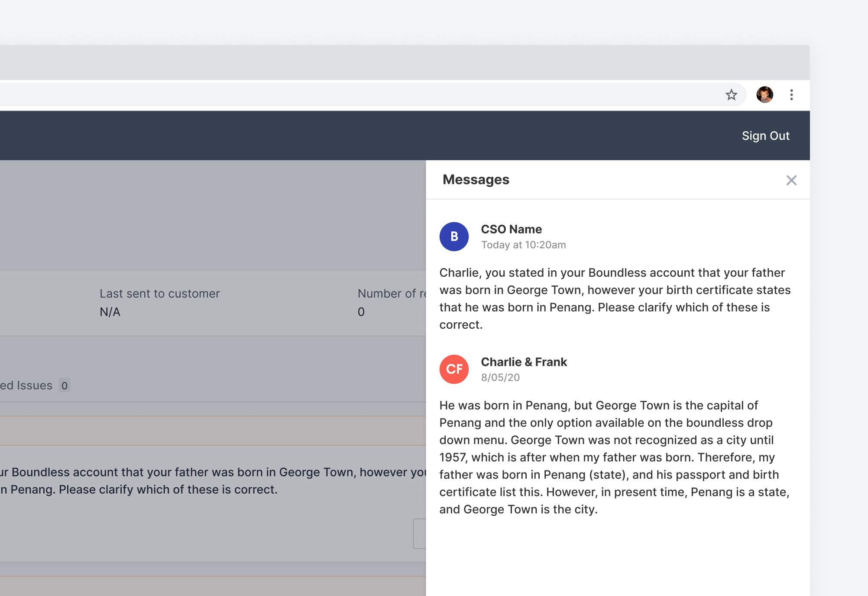Click the browser address bar
Screen dimensions: 868x596
(x=347, y=95)
